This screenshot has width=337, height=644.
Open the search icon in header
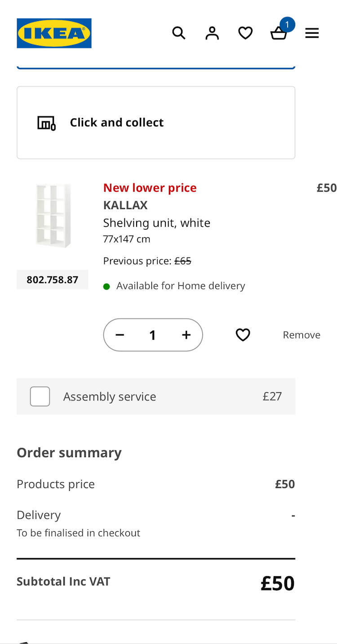(x=179, y=33)
